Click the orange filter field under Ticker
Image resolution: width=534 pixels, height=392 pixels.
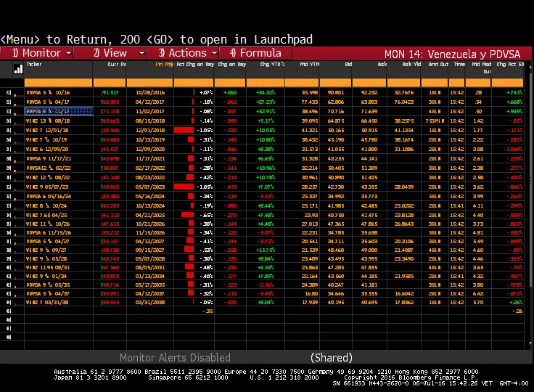point(58,83)
